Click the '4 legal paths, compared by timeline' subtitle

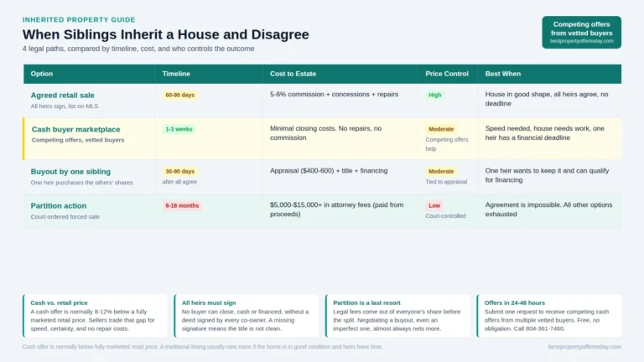[138, 49]
